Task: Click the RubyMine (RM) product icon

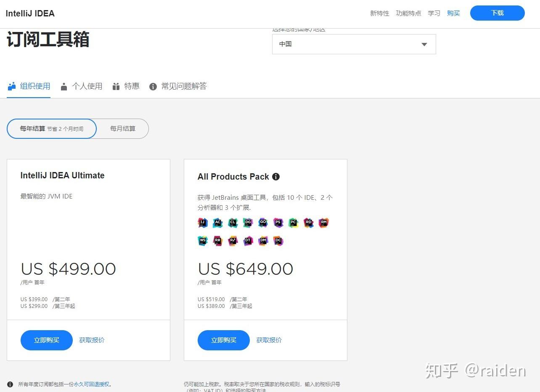Action: (323, 223)
